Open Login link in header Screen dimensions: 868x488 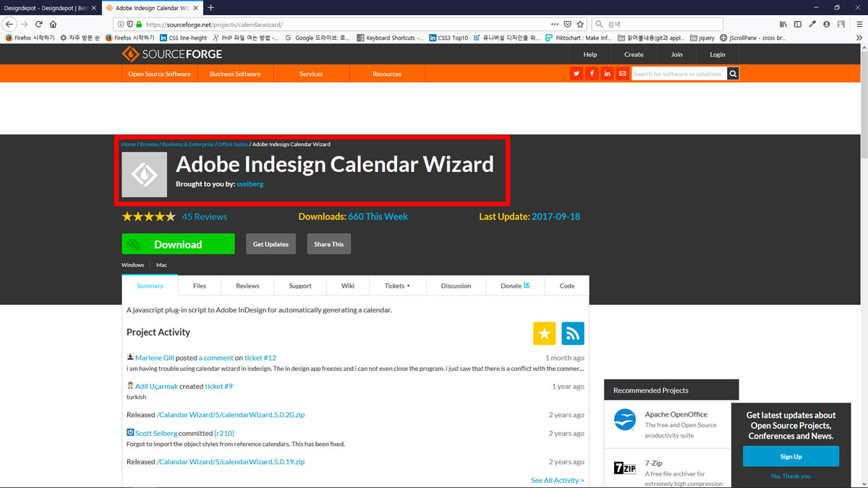(x=718, y=54)
